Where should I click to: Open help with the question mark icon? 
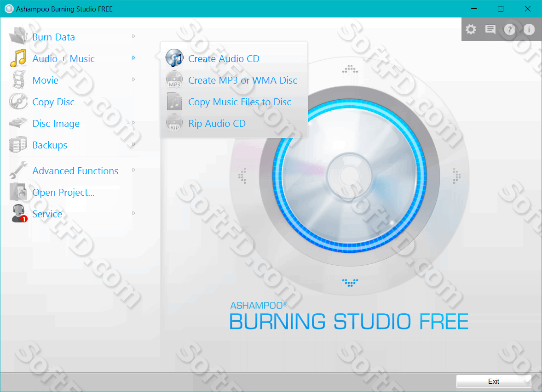(x=509, y=29)
